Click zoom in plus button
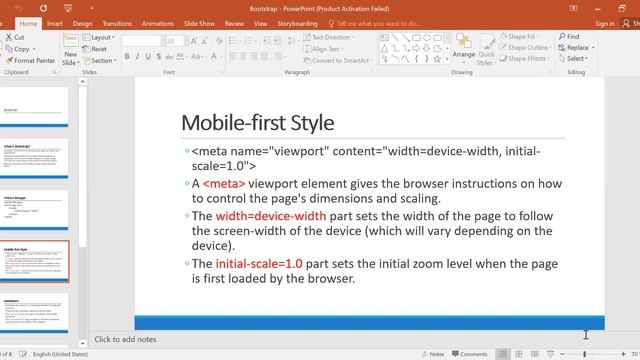This screenshot has height=360, width=640. (x=623, y=354)
